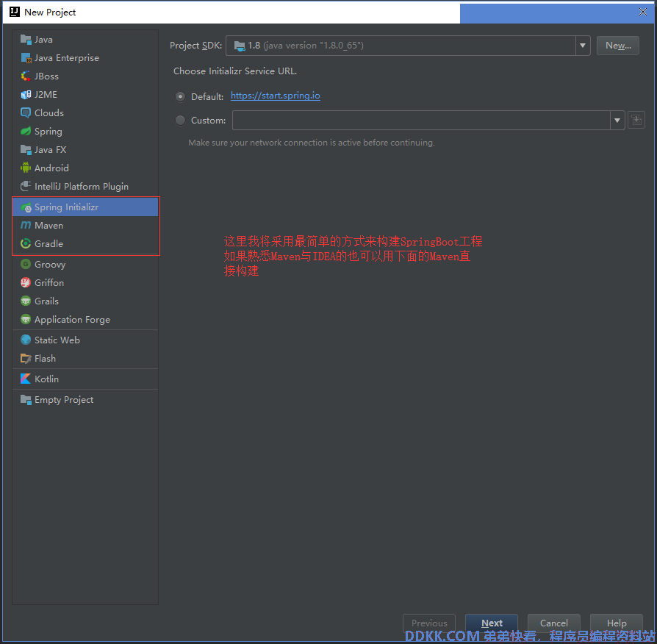Select the Default service URL radio button
The height and width of the screenshot is (644, 657).
[180, 97]
